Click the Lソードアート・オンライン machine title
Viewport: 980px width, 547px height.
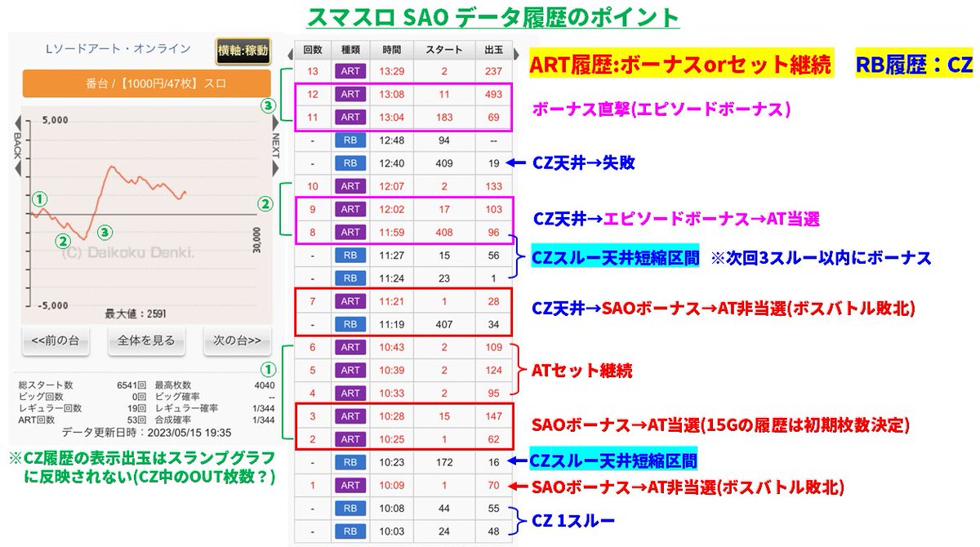click(x=119, y=48)
